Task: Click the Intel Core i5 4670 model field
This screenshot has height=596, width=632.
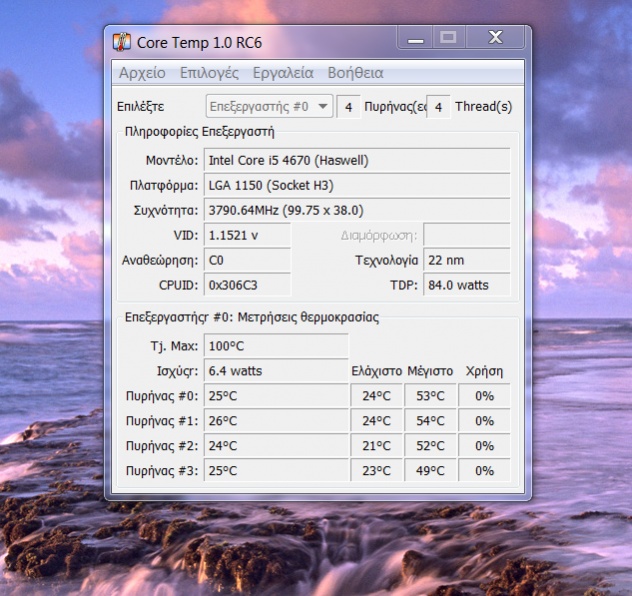Action: 357,160
